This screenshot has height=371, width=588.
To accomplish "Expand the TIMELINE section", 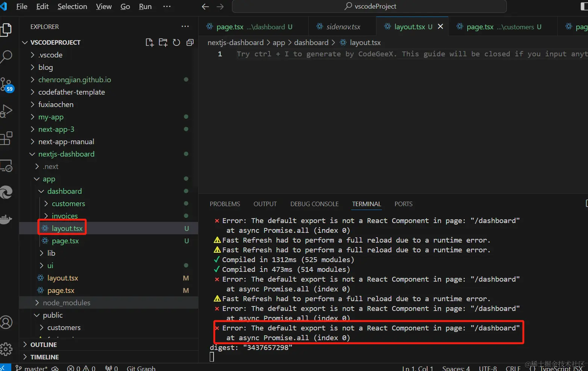I will tap(109, 357).
